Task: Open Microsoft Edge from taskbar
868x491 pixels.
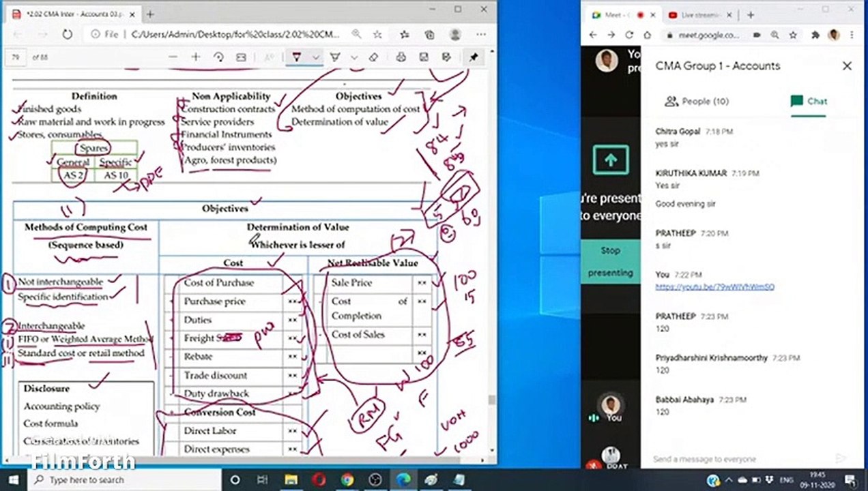Action: 403,480
